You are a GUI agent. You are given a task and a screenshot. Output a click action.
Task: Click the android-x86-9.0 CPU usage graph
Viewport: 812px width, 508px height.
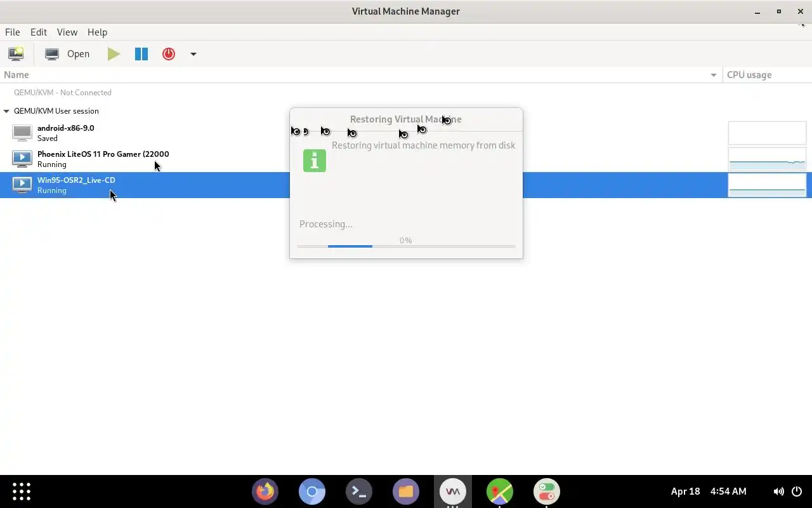[x=767, y=133]
